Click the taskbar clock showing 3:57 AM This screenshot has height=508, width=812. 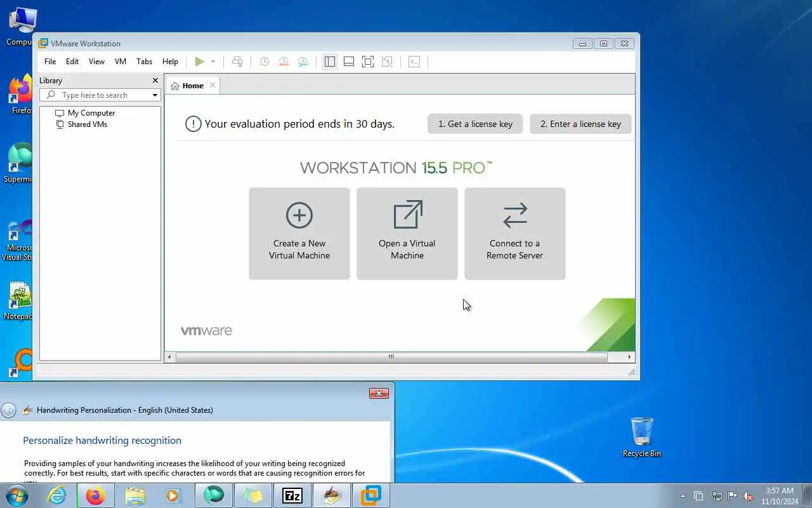coord(780,496)
